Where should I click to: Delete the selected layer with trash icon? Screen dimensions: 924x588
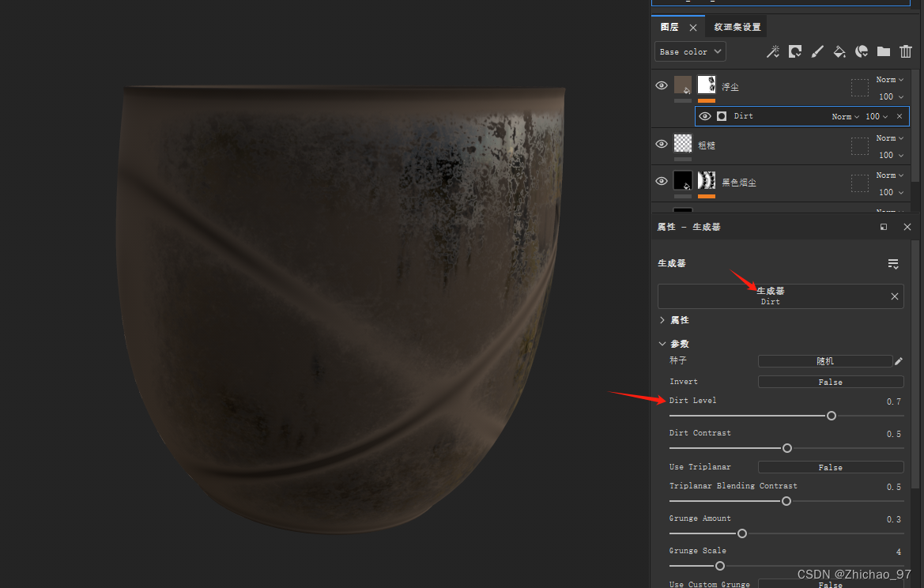coord(906,52)
